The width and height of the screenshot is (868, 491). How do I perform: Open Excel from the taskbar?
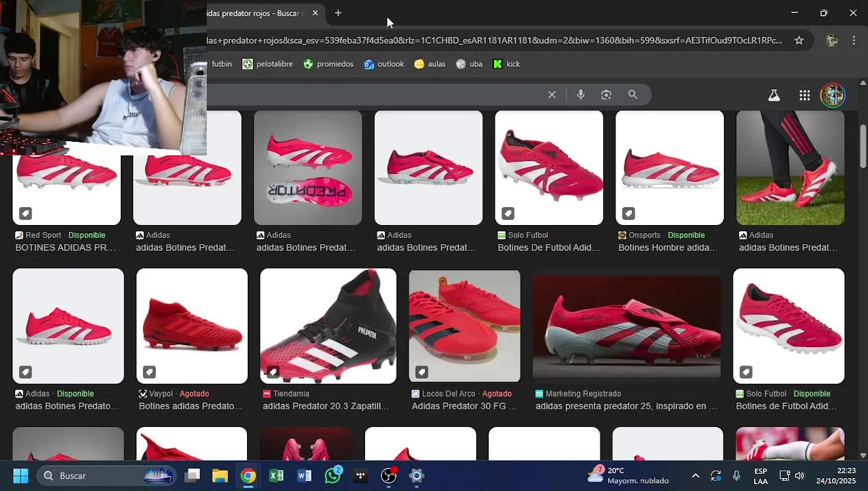(x=276, y=475)
